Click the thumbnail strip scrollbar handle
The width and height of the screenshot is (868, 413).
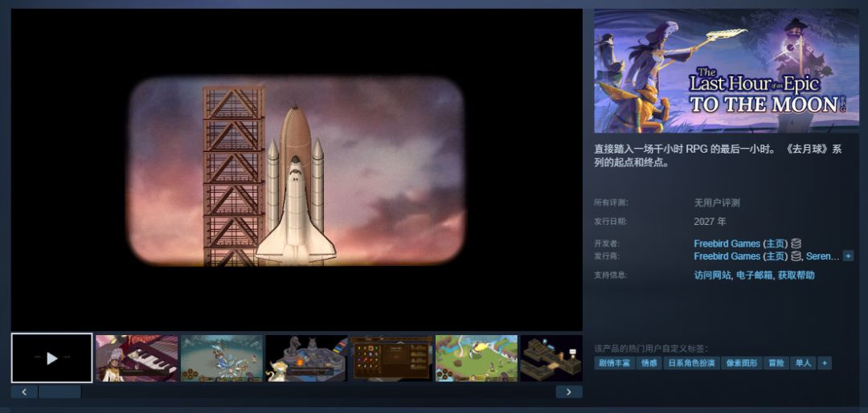[x=59, y=392]
